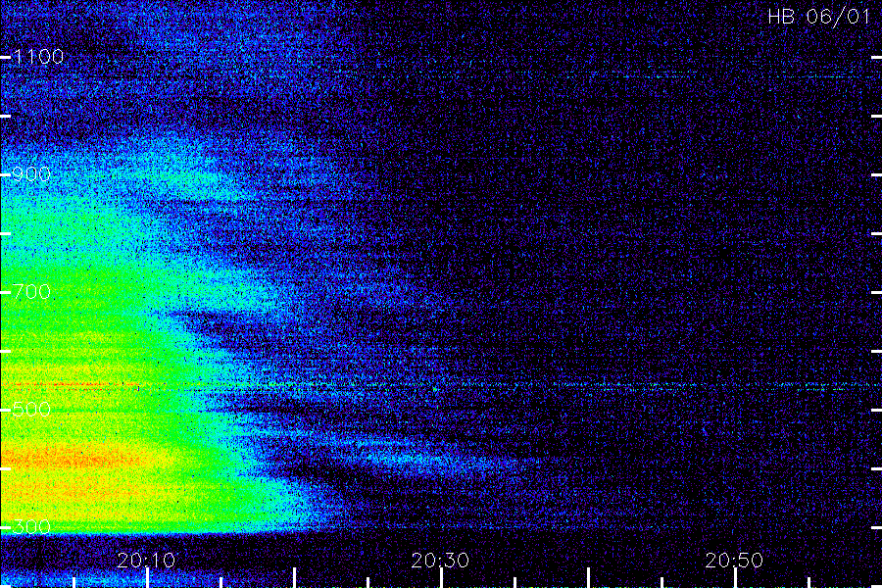Click the 20:10 time axis label

point(146,561)
